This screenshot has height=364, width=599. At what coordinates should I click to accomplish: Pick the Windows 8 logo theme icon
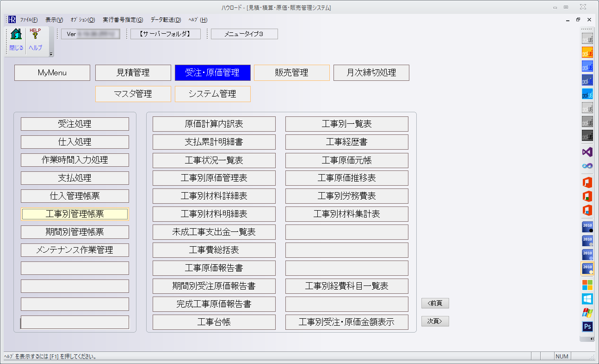click(x=587, y=299)
